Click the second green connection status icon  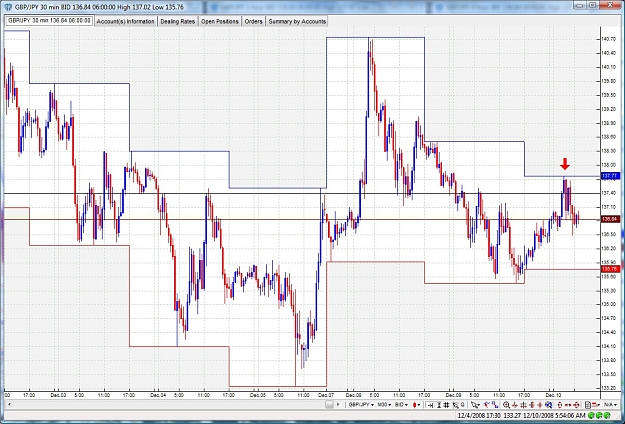[599, 416]
